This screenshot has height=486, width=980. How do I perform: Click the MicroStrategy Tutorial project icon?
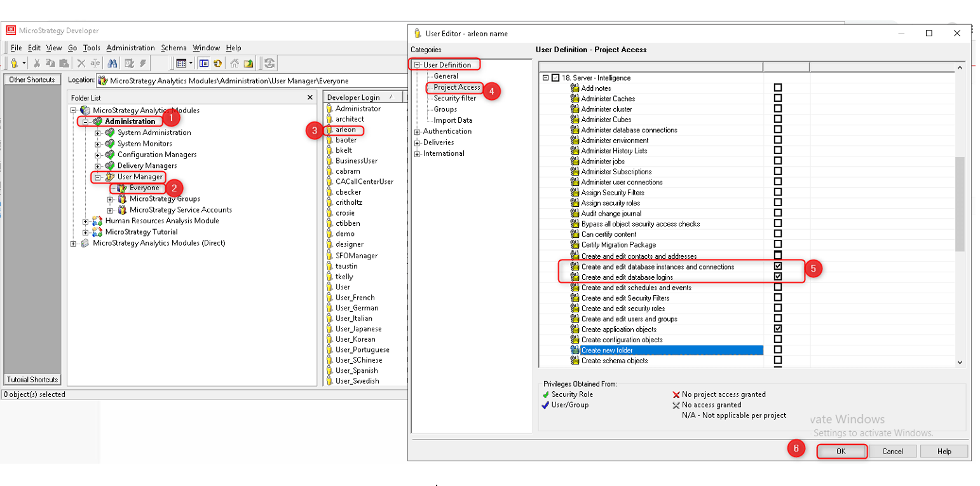click(98, 232)
